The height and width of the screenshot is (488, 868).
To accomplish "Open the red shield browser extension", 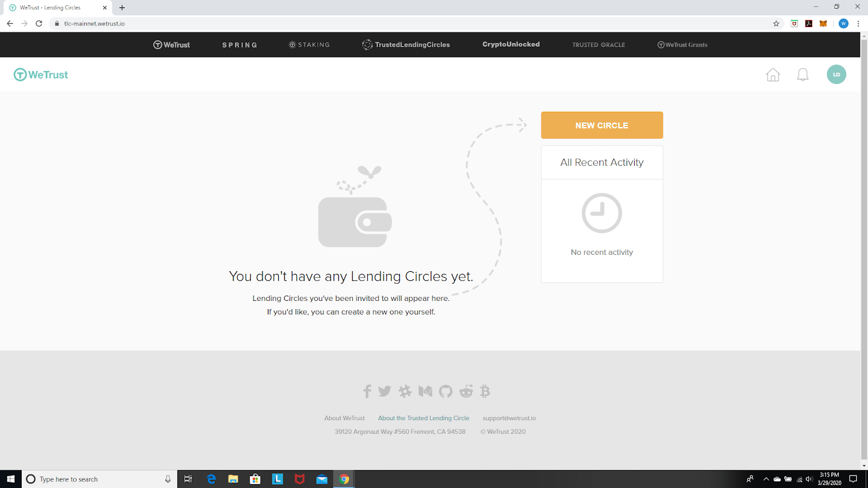I will point(794,23).
